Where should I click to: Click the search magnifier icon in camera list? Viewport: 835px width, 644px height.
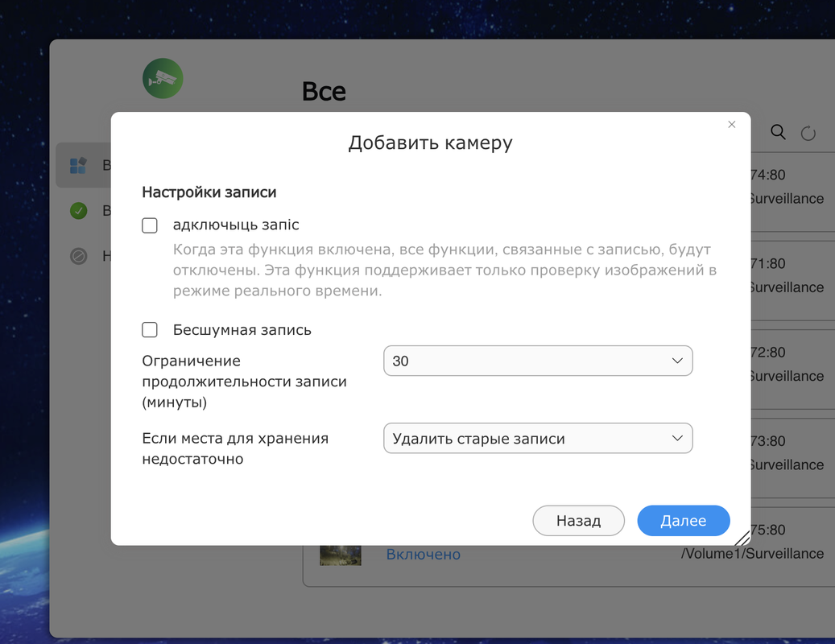(778, 132)
